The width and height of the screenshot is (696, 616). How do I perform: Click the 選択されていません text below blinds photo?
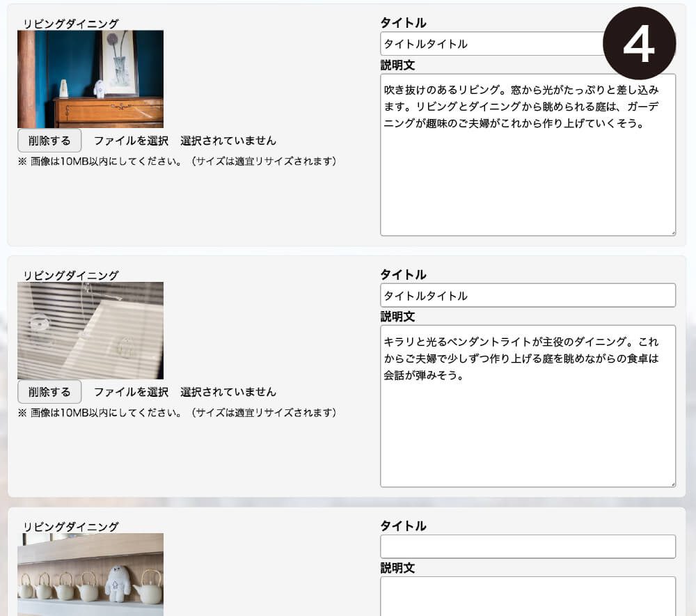[x=228, y=392]
